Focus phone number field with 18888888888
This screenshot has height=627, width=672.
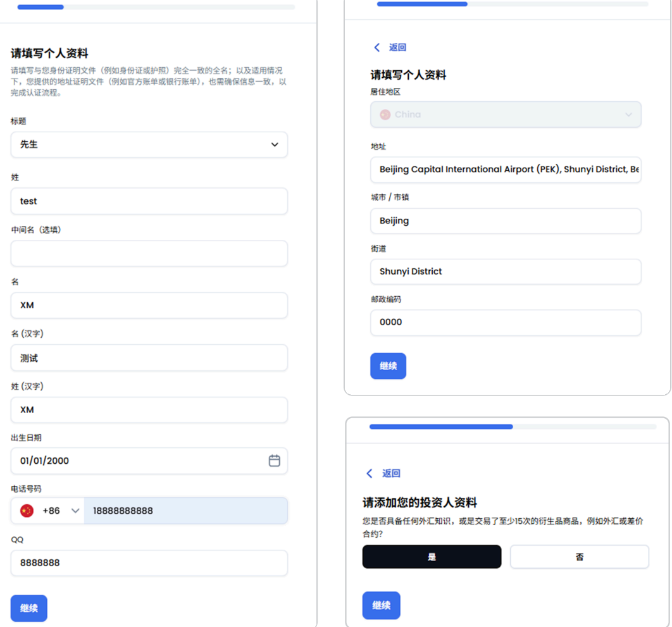click(x=185, y=511)
